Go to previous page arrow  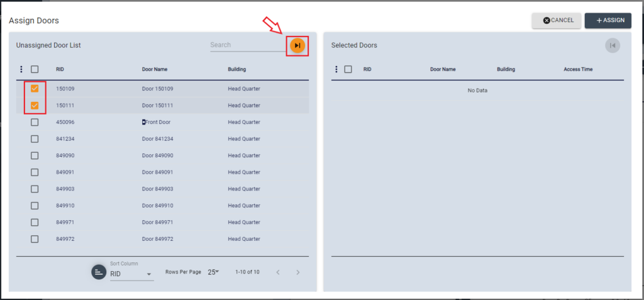(278, 272)
